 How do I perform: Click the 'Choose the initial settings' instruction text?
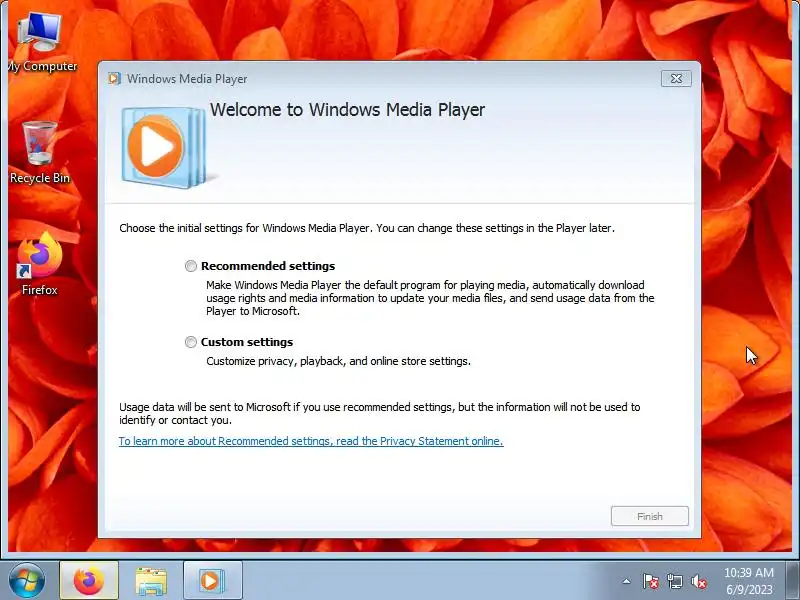[367, 228]
